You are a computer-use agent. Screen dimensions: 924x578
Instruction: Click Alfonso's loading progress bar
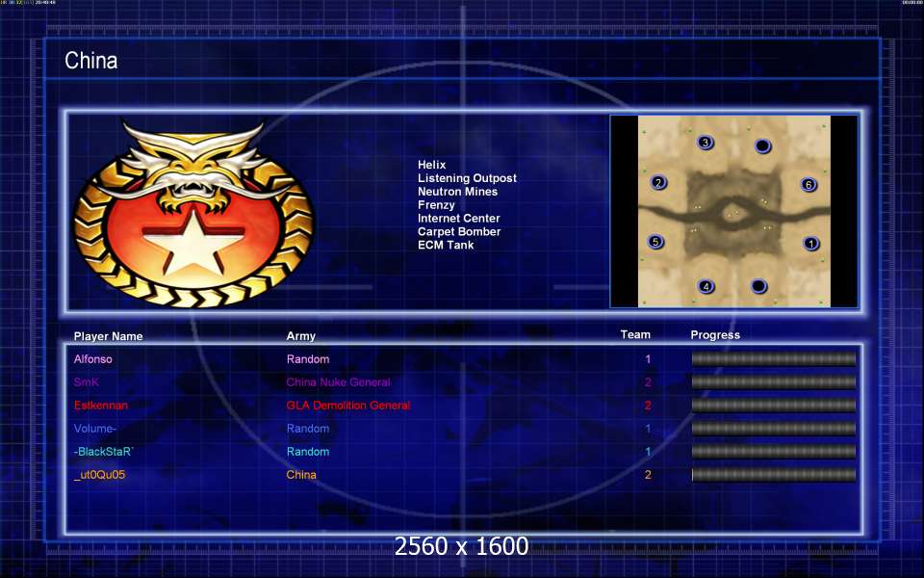tap(773, 359)
